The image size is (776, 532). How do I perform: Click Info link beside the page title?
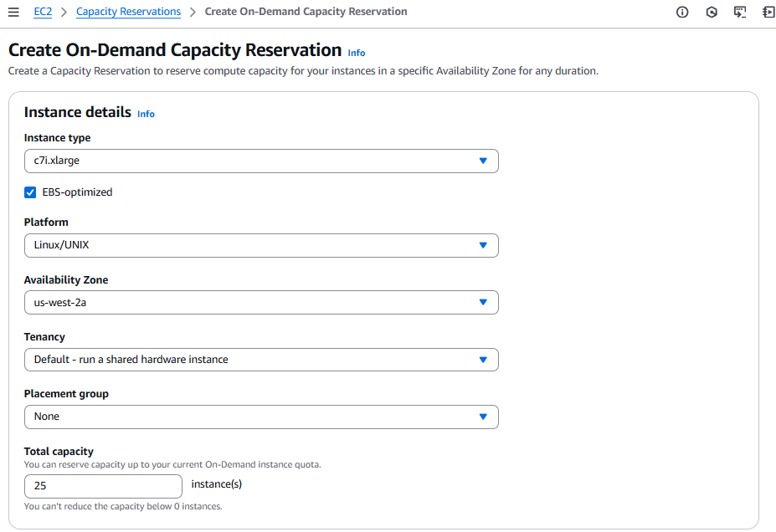point(357,53)
